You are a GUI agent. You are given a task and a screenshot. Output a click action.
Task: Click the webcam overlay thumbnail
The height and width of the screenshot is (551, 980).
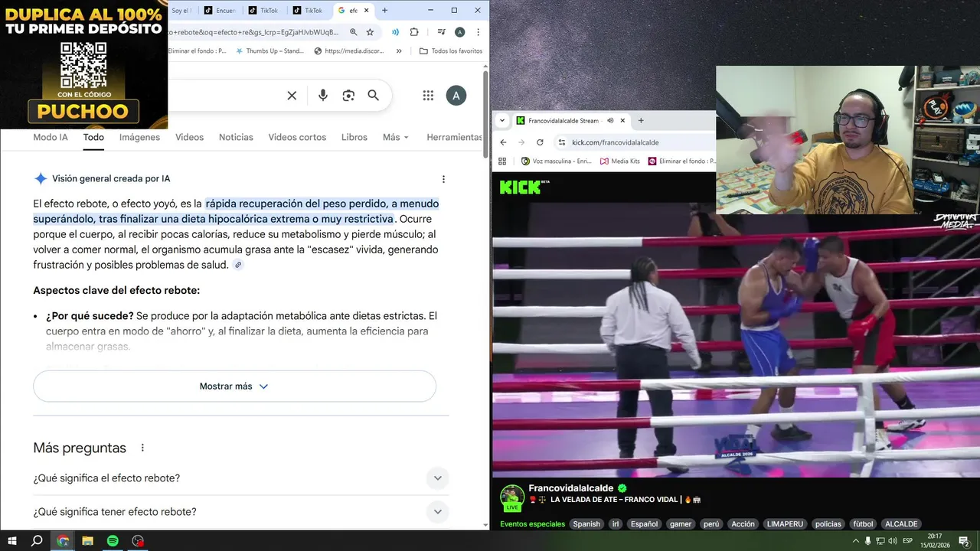coord(848,139)
